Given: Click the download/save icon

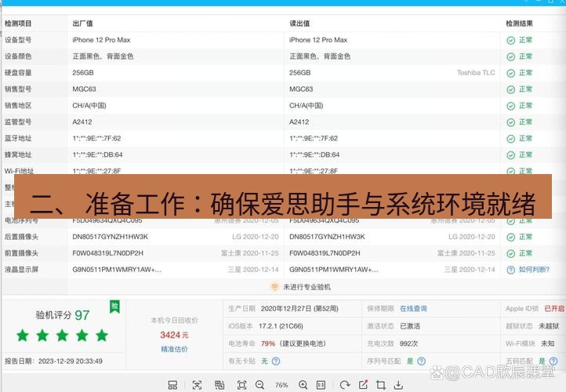Looking at the screenshot, I should (x=398, y=385).
